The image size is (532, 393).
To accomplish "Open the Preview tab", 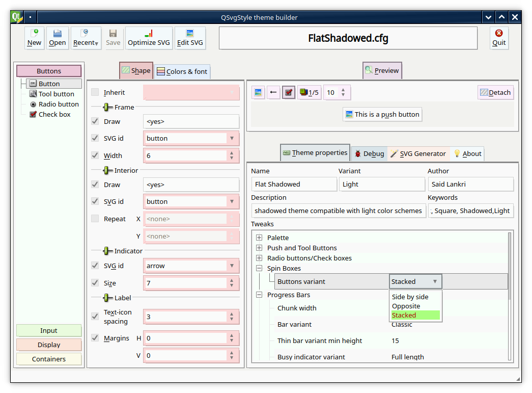I will click(382, 70).
